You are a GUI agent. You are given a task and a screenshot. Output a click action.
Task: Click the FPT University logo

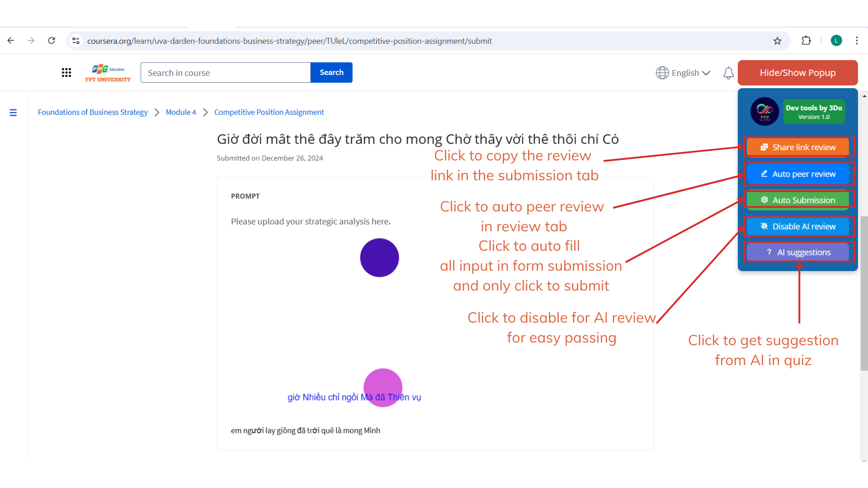click(x=108, y=73)
